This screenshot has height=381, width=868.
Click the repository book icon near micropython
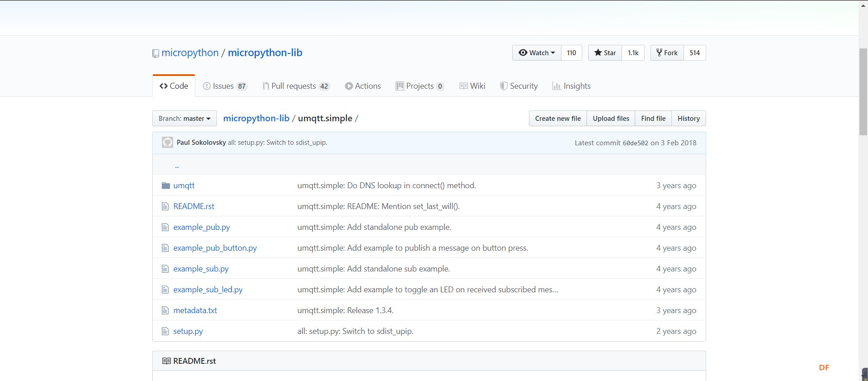pyautogui.click(x=156, y=53)
